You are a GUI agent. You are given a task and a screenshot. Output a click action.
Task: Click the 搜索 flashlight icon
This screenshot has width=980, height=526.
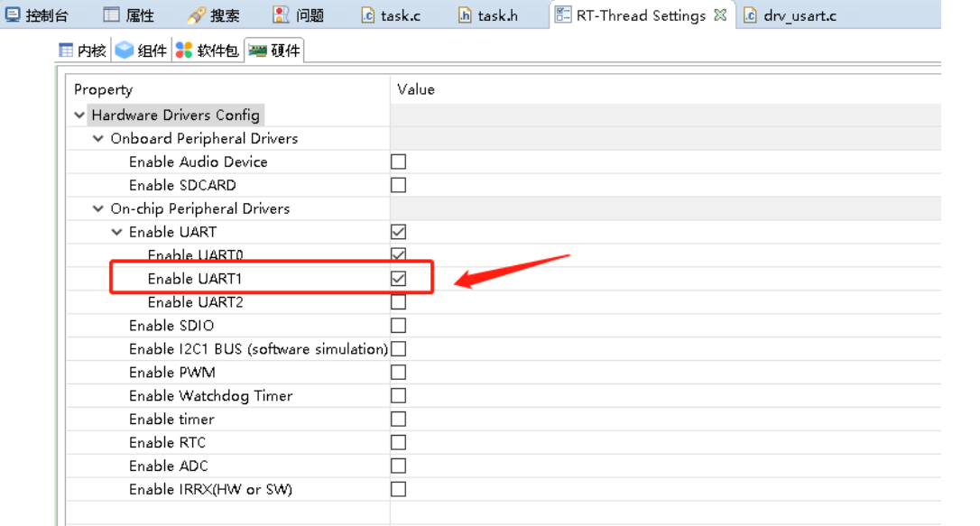pyautogui.click(x=196, y=15)
